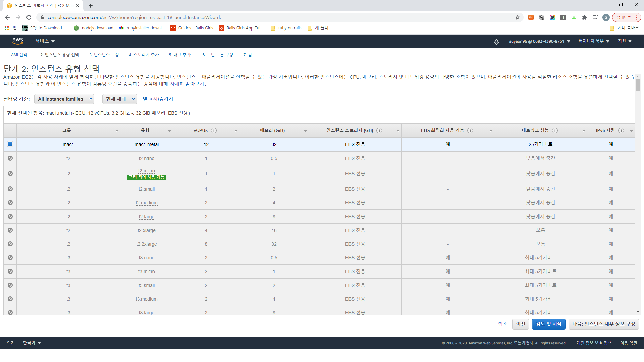This screenshot has width=644, height=362.
Task: Go to step 5. 태그 추가 tab
Action: [x=180, y=55]
